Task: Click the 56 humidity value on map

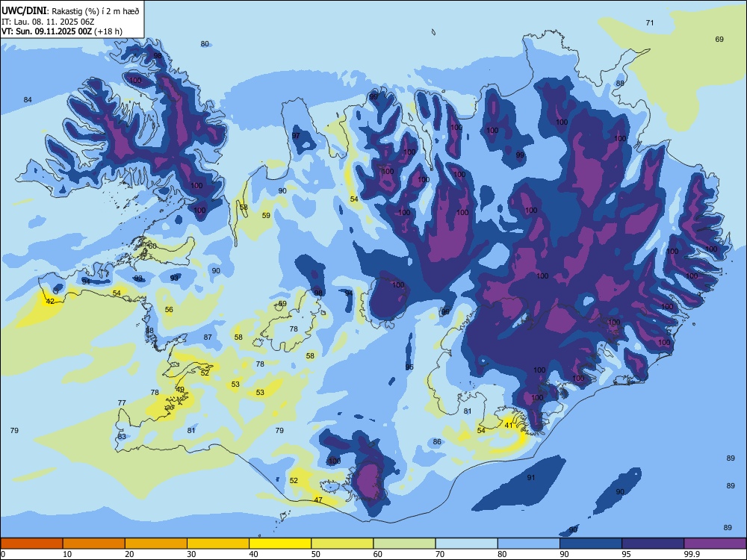Action: coord(169,310)
